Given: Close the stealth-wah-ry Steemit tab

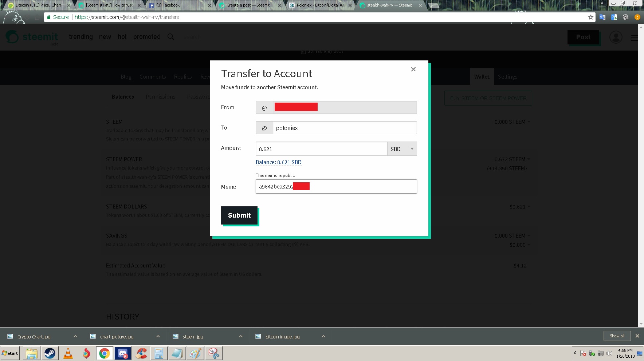Looking at the screenshot, I should click(x=420, y=5).
